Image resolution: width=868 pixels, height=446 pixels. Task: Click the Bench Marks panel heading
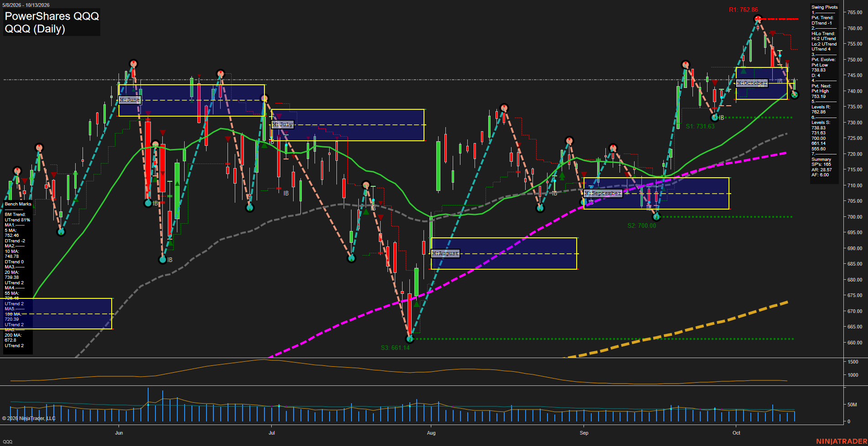18,204
